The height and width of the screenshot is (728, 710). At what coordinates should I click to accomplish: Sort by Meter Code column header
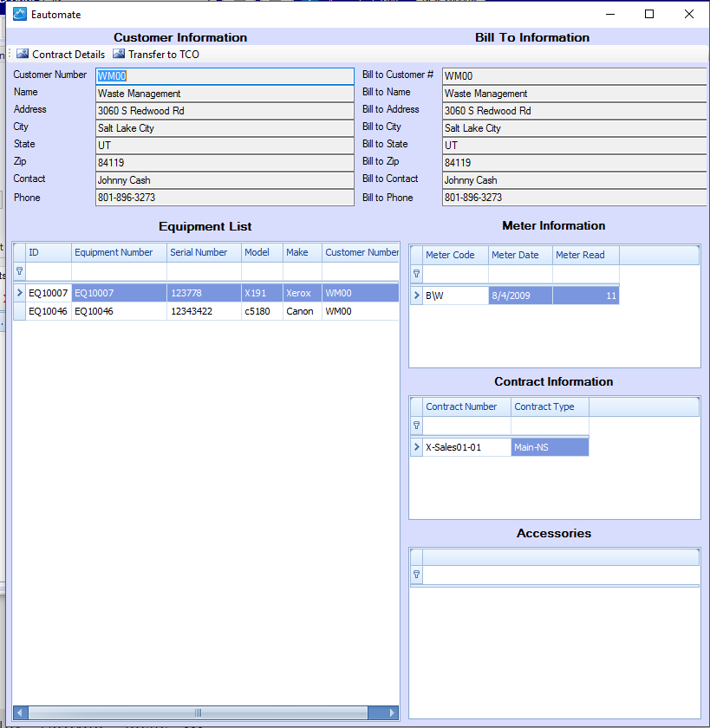click(455, 255)
